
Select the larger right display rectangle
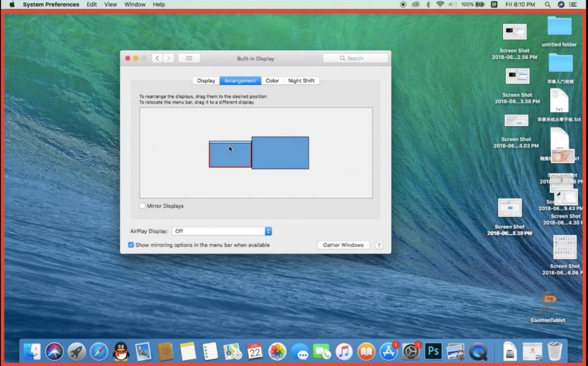pyautogui.click(x=280, y=153)
